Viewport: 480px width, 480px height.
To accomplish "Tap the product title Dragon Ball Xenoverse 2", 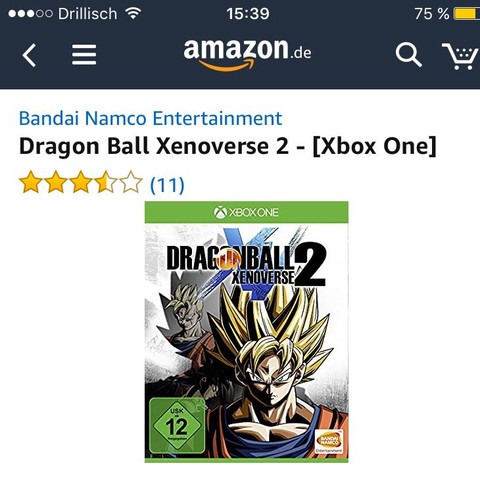I will point(228,147).
